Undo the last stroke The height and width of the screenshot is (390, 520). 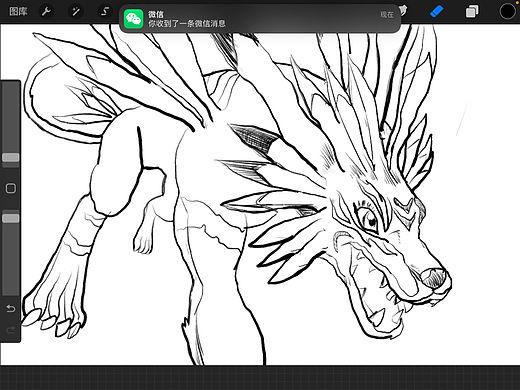click(x=11, y=309)
